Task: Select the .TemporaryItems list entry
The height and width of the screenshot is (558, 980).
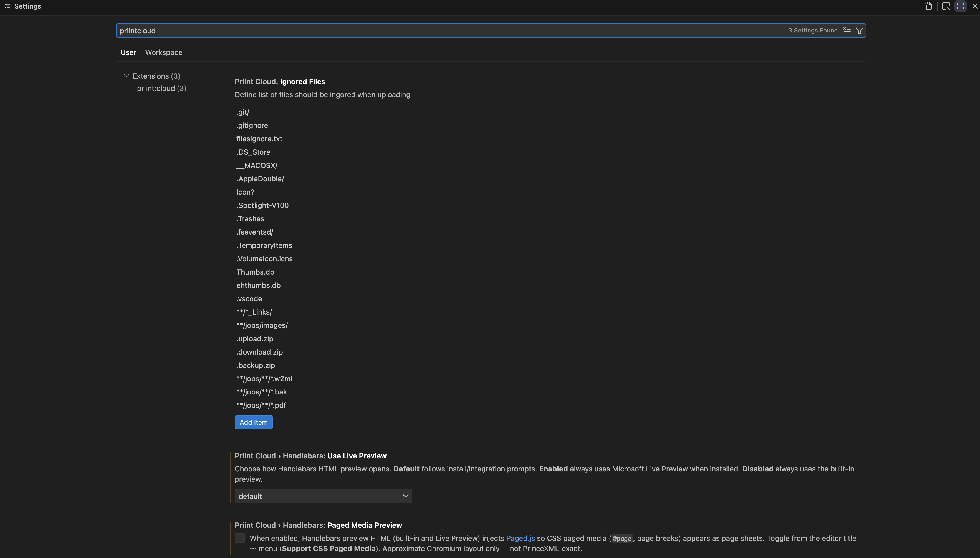Action: [x=264, y=245]
